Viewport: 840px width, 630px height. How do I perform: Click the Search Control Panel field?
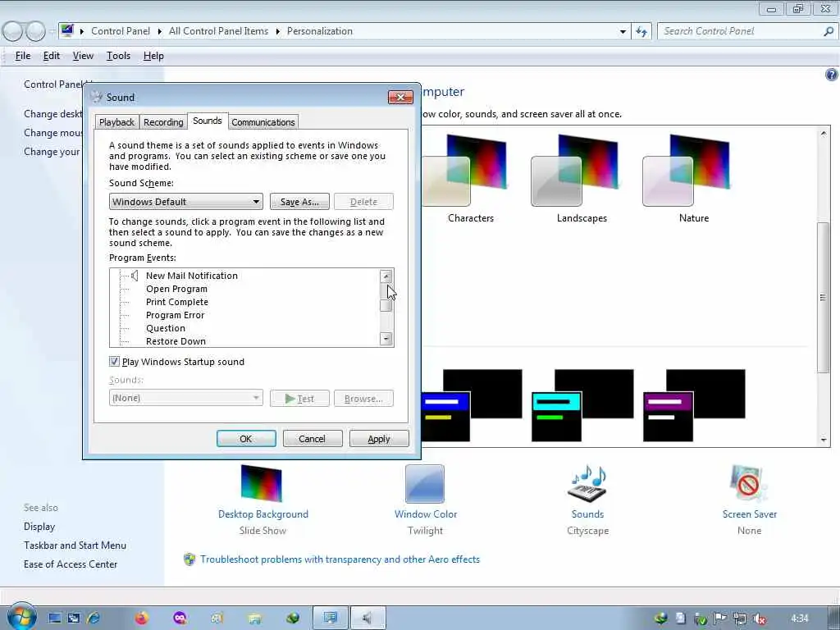click(742, 32)
